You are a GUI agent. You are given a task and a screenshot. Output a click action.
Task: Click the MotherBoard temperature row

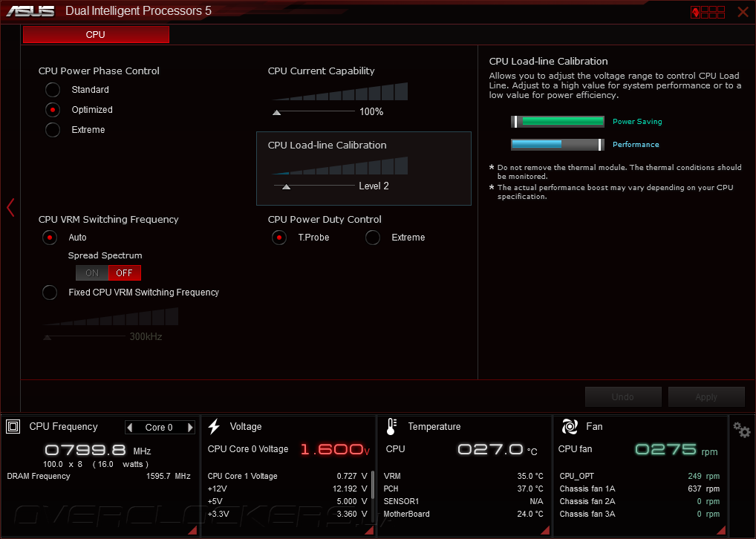pos(463,514)
